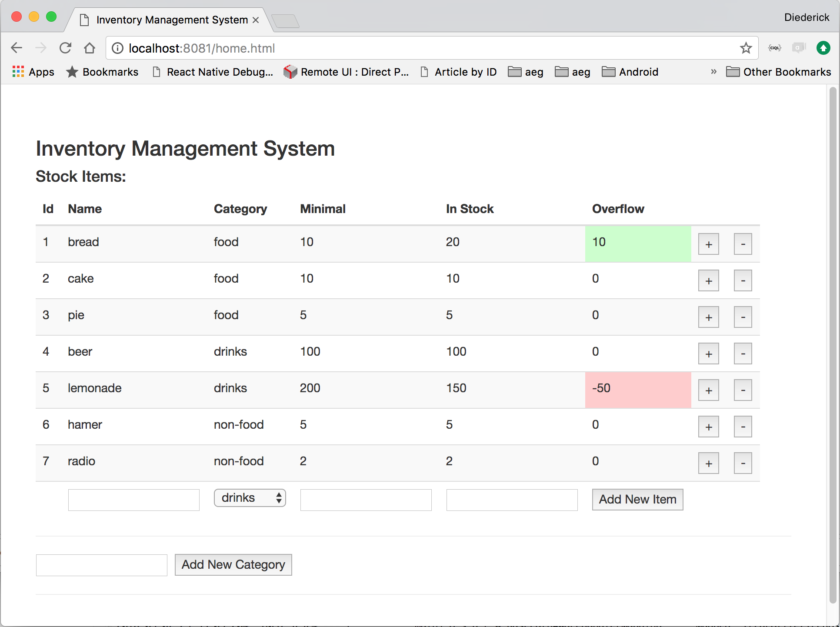Increase lemonade stock with its plus button
The image size is (840, 627).
pos(708,390)
